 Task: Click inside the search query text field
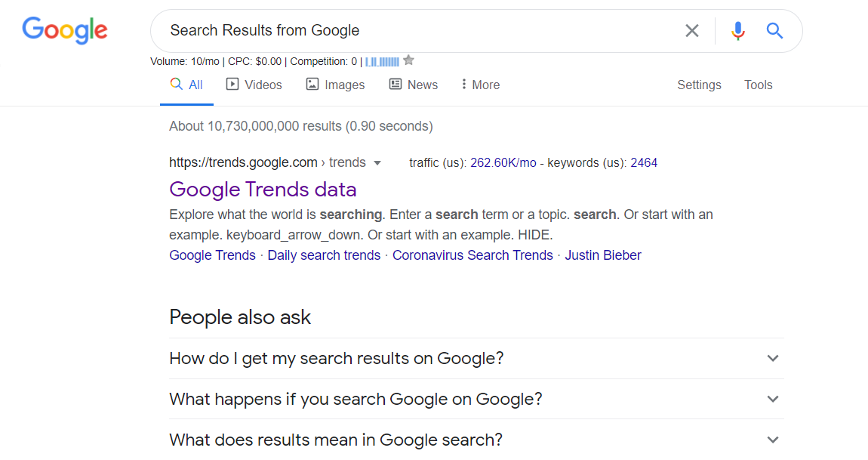click(x=415, y=31)
